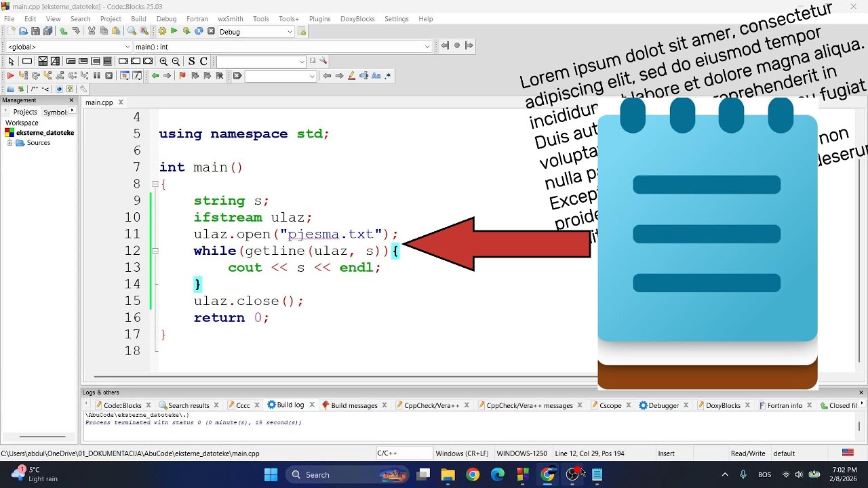Cut selection using the scissors icon
This screenshot has height=488, width=868.
click(92, 31)
